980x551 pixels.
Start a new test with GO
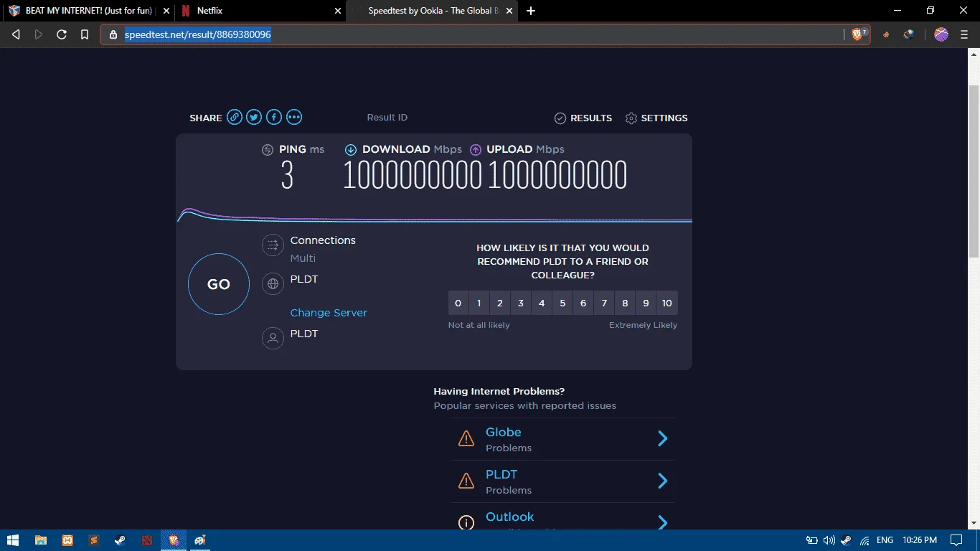(x=219, y=284)
